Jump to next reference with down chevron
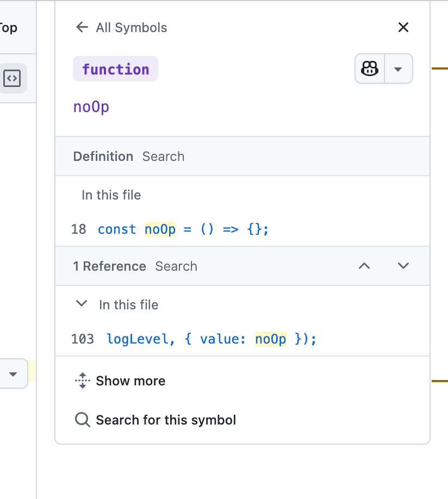This screenshot has width=448, height=499. [x=403, y=266]
